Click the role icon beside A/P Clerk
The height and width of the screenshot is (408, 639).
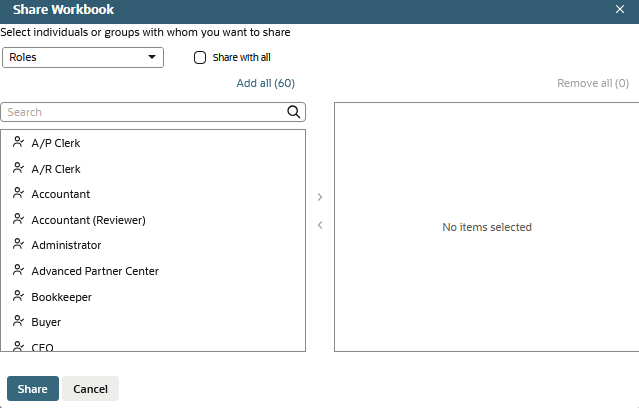[18, 142]
